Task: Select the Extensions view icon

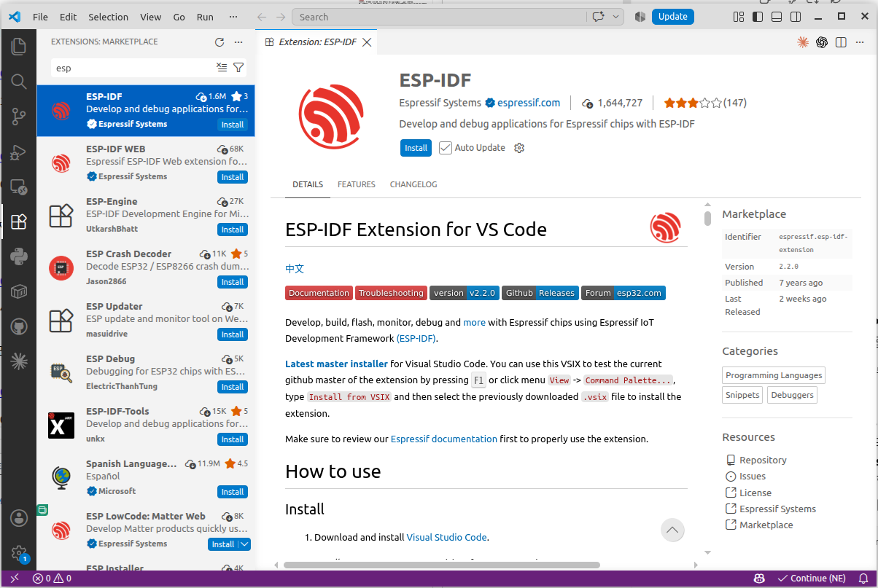Action: (x=19, y=222)
